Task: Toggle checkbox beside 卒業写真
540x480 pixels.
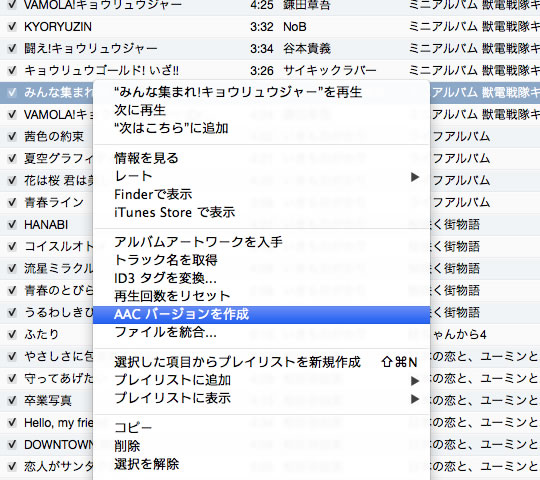Action: (x=12, y=400)
